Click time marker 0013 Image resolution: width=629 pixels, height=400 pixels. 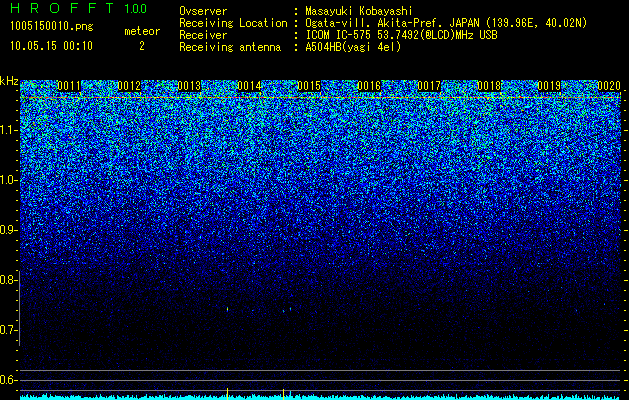[x=189, y=86]
